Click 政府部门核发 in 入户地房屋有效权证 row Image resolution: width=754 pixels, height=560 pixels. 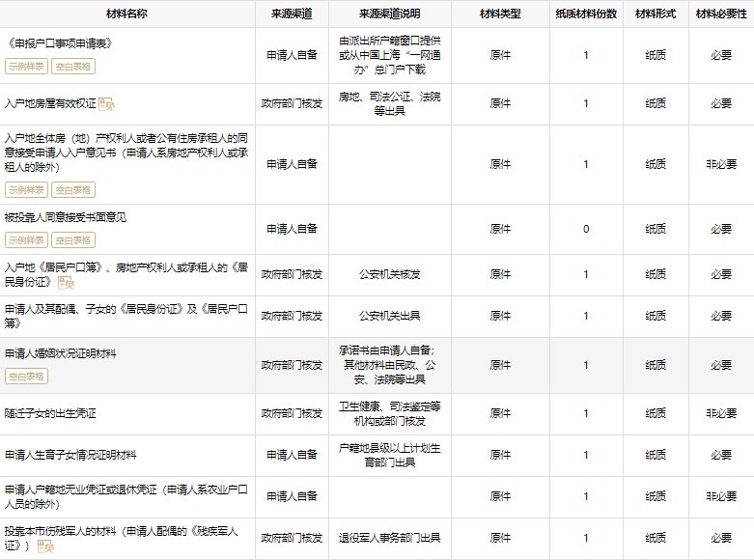click(292, 104)
